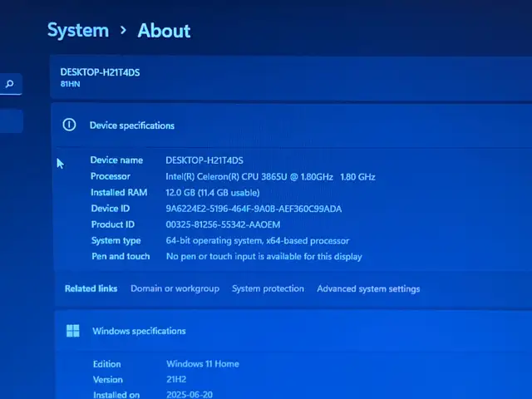The image size is (532, 399).
Task: Click the Device ID label
Action: pos(111,209)
